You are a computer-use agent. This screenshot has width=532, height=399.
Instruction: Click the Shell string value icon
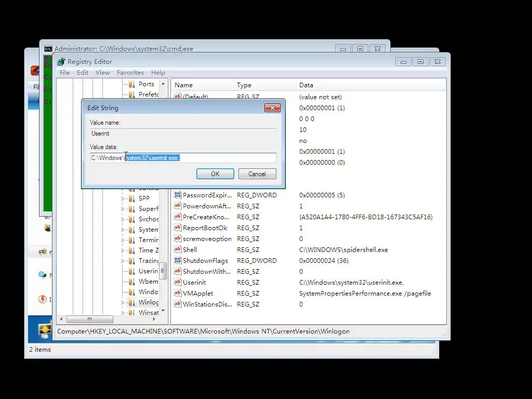click(178, 249)
